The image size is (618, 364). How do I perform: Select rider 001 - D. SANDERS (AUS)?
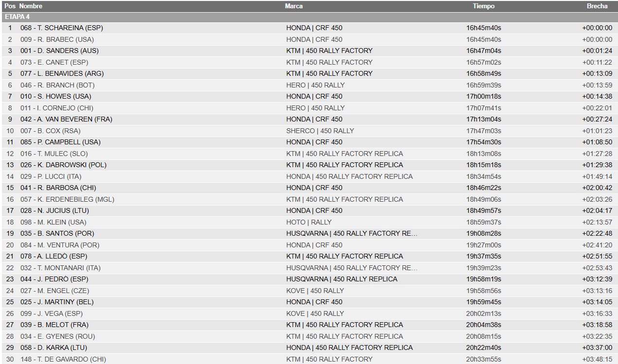click(x=58, y=51)
